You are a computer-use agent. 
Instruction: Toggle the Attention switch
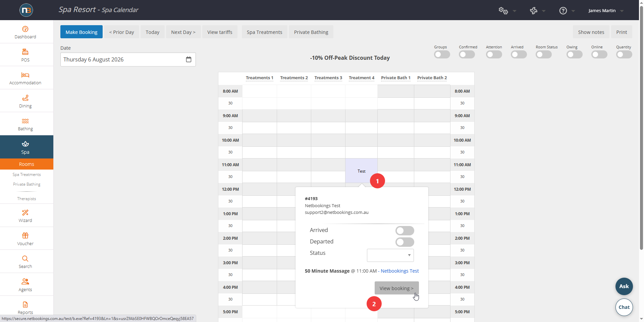point(494,54)
